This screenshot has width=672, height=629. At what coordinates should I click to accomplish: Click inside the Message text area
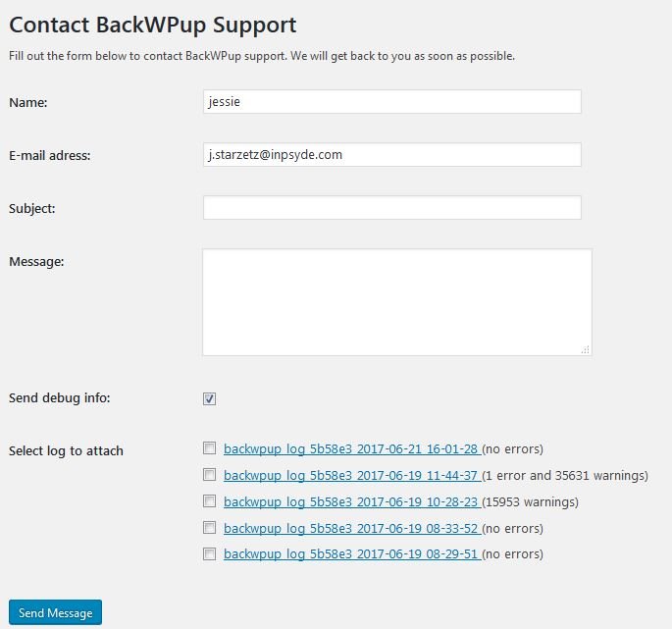396,301
